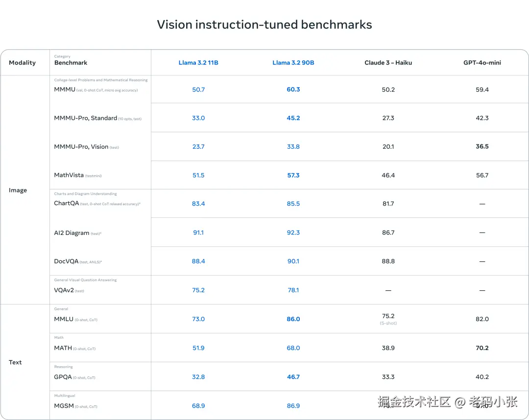The width and height of the screenshot is (529, 420).
Task: Select the VQAv2 benchmark label
Action: tap(64, 290)
